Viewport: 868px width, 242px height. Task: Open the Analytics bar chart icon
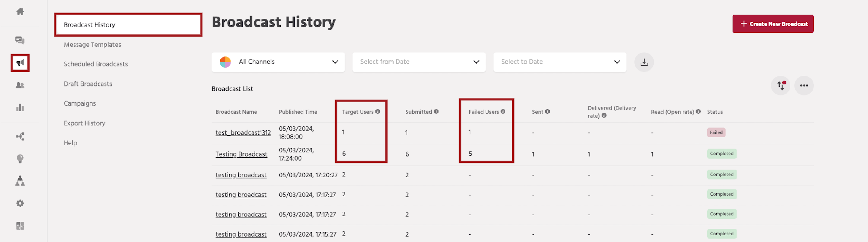pyautogui.click(x=20, y=108)
